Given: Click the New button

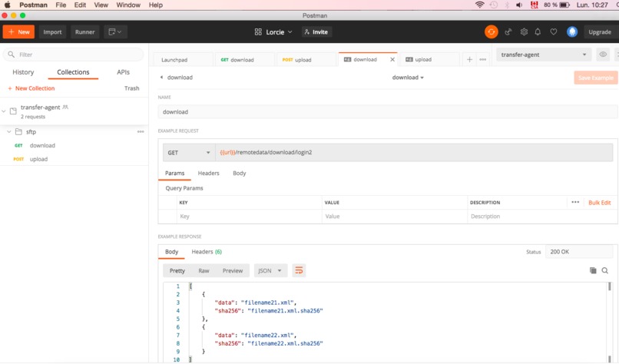Looking at the screenshot, I should pyautogui.click(x=18, y=32).
